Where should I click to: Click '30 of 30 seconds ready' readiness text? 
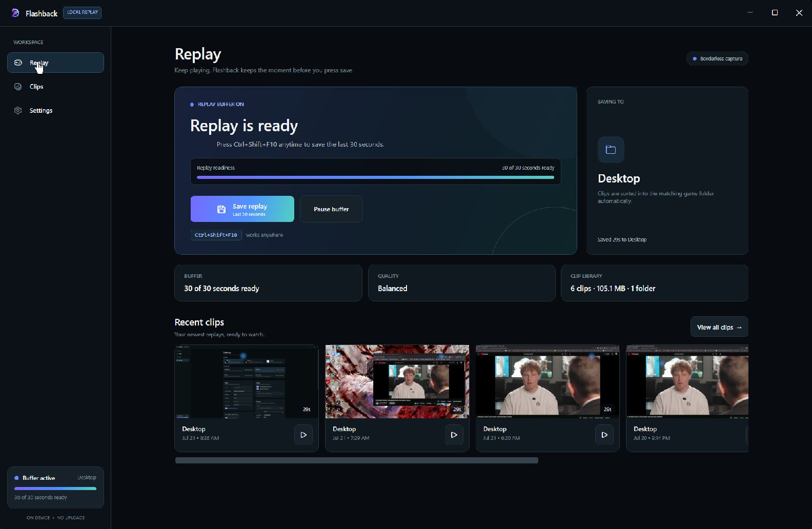(x=528, y=168)
